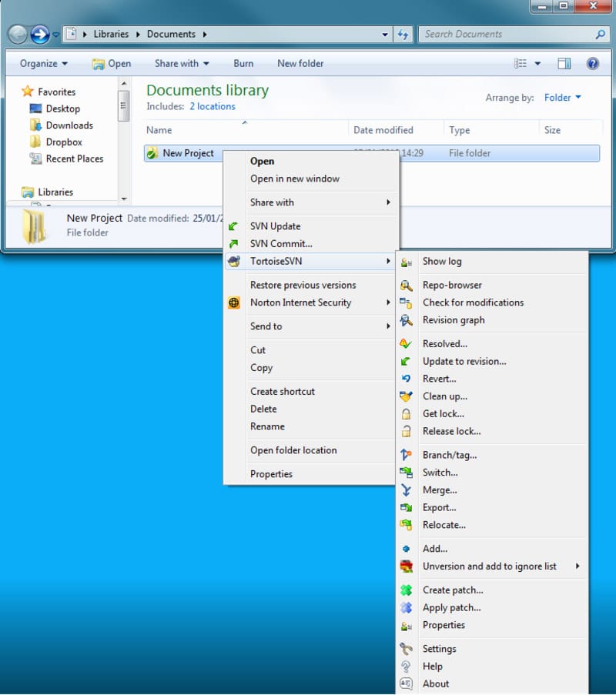Screen dimensions: 616x695
Task: Click the Search Documents field
Action: pos(508,35)
